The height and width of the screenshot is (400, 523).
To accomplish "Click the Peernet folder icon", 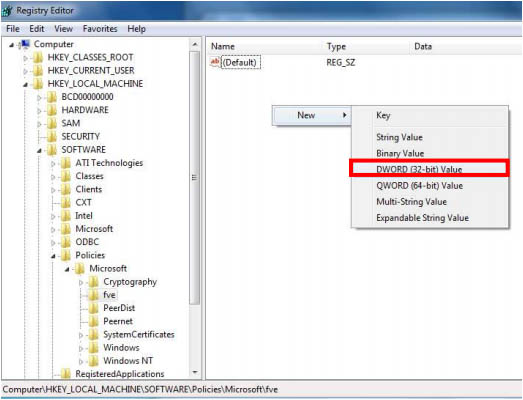I will [x=94, y=321].
